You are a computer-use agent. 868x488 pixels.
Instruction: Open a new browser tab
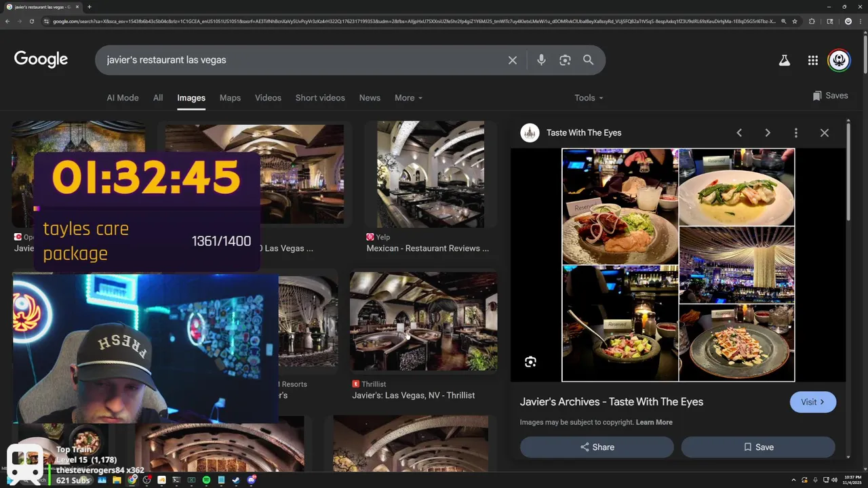[x=90, y=7]
